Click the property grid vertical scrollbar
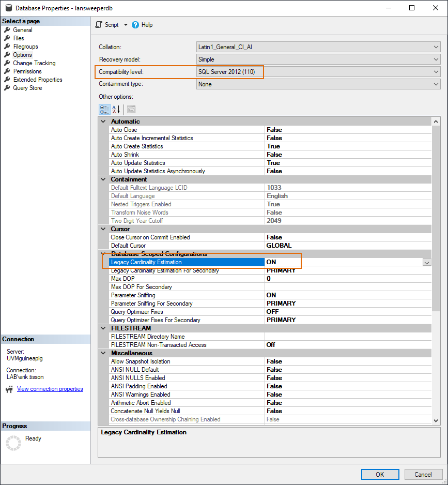 (x=436, y=207)
